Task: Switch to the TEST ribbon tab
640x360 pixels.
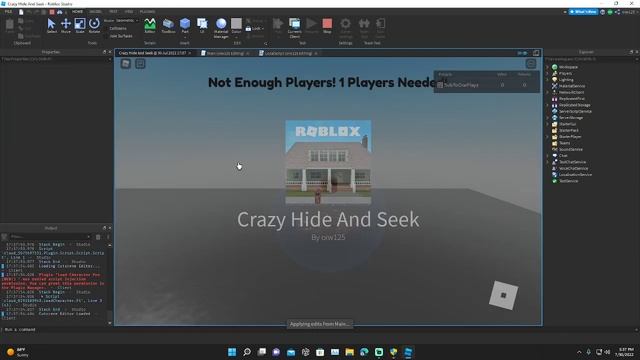Action: pyautogui.click(x=113, y=12)
